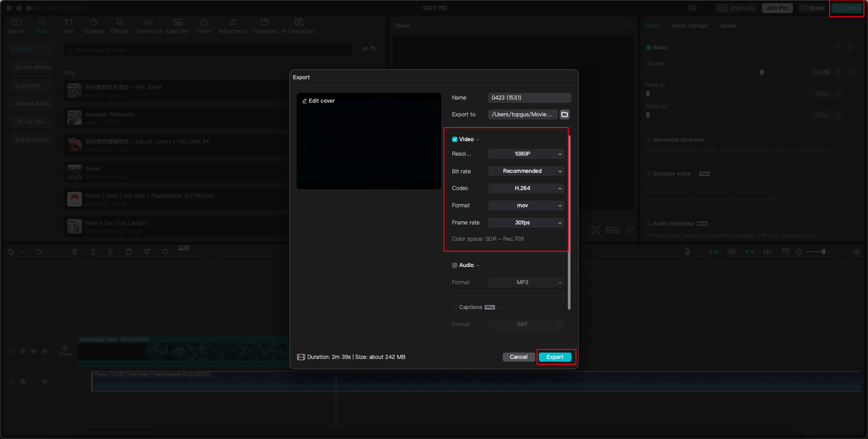Record a voiceover using the microphone icon
The image size is (868, 439).
point(687,252)
